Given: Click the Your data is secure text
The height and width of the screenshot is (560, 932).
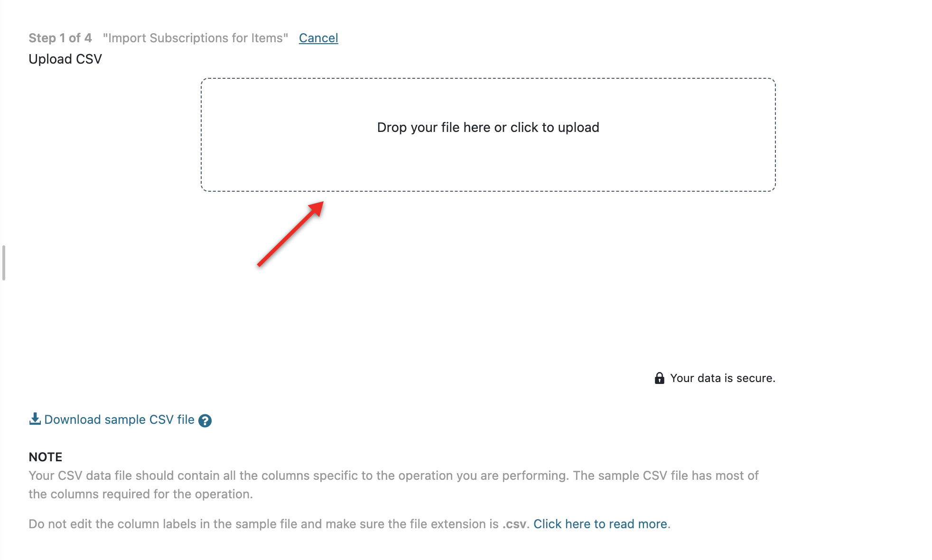Looking at the screenshot, I should (723, 378).
